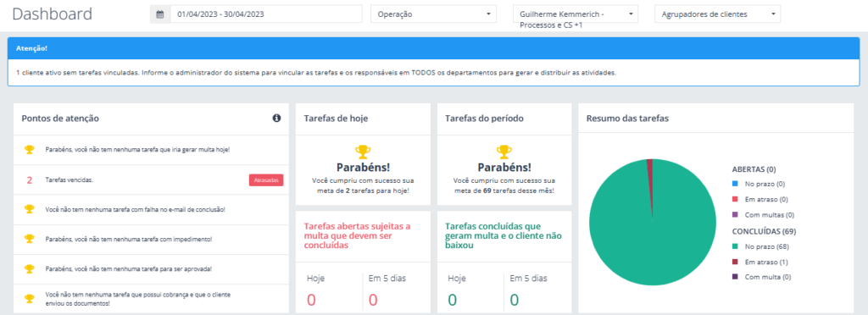The height and width of the screenshot is (315, 868).
Task: Open the Agrupadores de clientes dropdown
Action: (717, 14)
